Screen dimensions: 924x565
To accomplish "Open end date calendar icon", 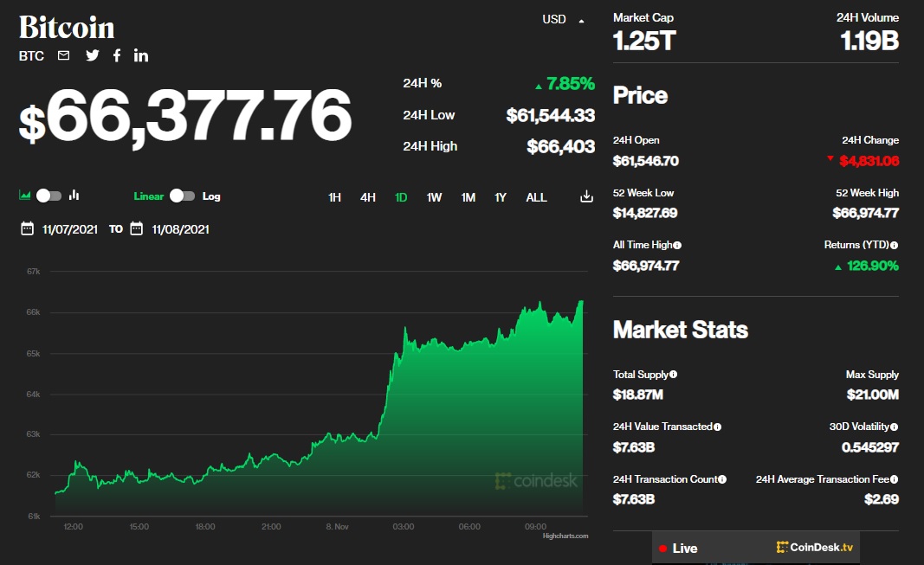I will [136, 228].
